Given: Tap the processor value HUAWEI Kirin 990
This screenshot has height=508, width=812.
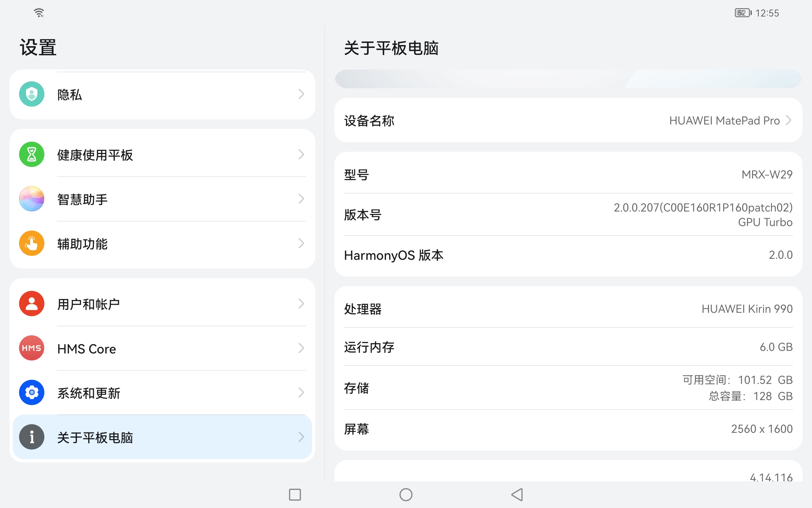Looking at the screenshot, I should (747, 309).
